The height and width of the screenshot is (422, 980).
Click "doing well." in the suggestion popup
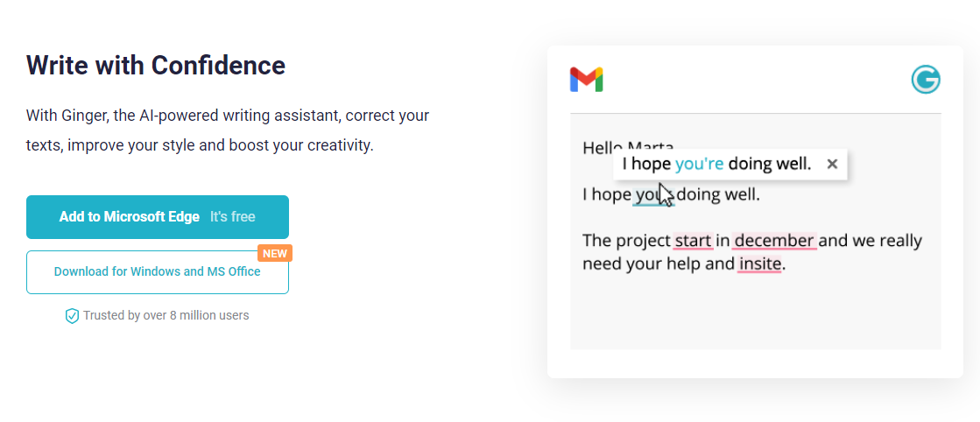click(770, 164)
